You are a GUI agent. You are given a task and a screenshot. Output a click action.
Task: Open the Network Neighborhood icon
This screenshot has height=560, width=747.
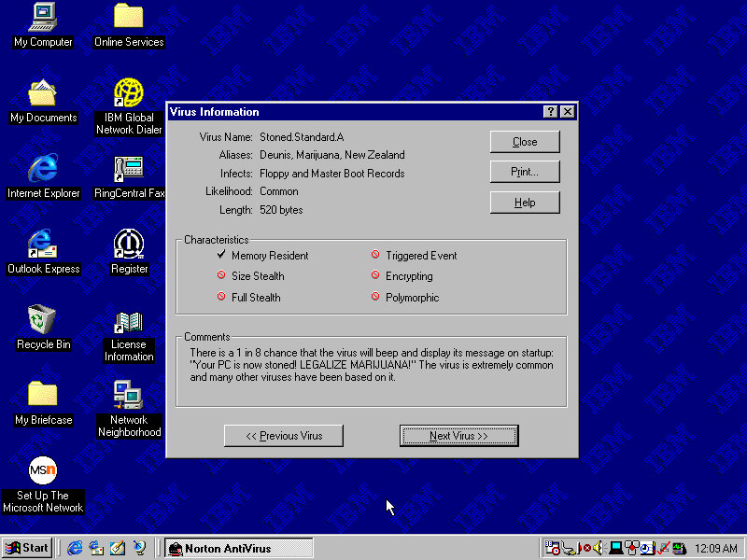pos(129,395)
